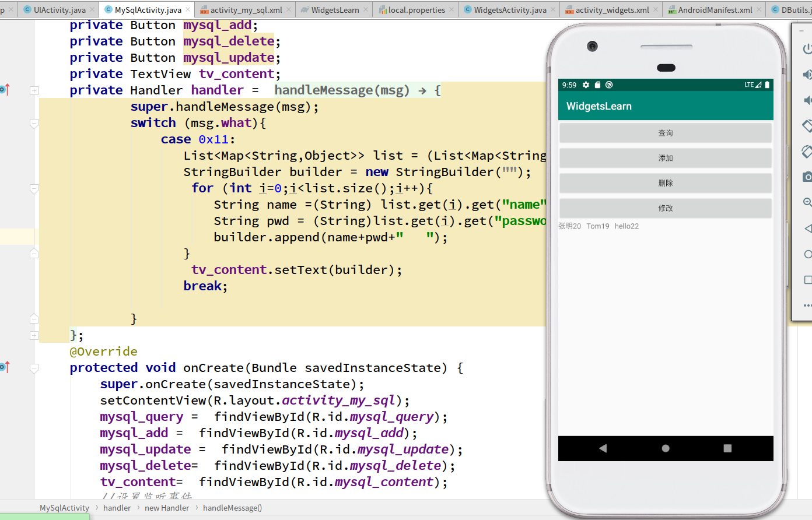
Task: Collapse the switch block fold marker
Action: (x=34, y=123)
